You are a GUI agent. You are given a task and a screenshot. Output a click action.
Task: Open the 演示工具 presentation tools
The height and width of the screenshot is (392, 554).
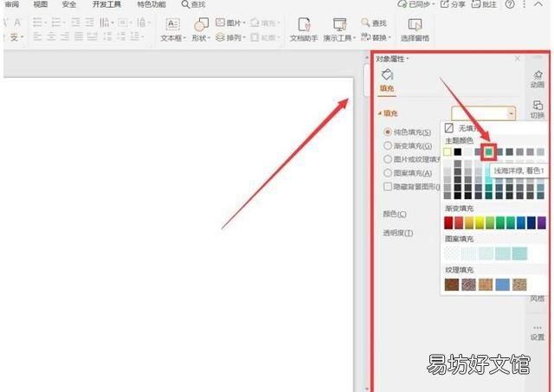[339, 29]
